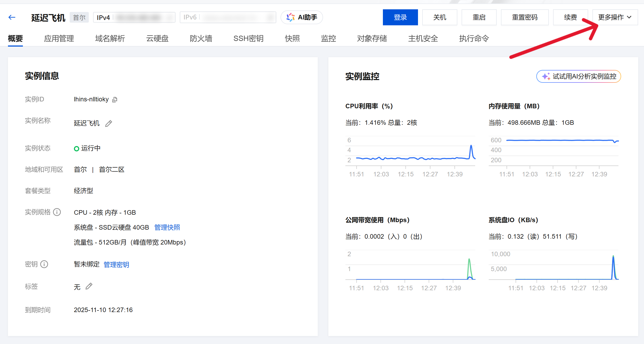Copy the instance ID lhins-nlltioky
Viewport: 644px width, 344px height.
coord(115,100)
